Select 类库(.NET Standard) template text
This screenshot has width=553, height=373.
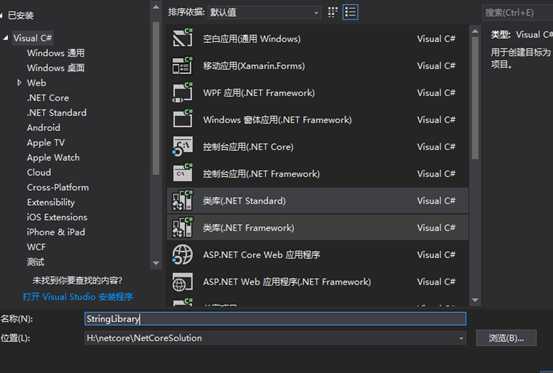244,201
